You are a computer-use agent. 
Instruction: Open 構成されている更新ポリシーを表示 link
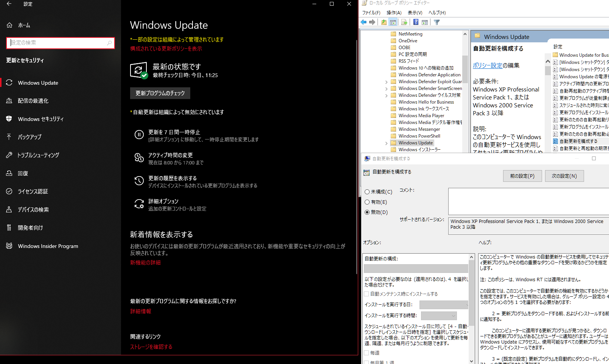pyautogui.click(x=166, y=49)
